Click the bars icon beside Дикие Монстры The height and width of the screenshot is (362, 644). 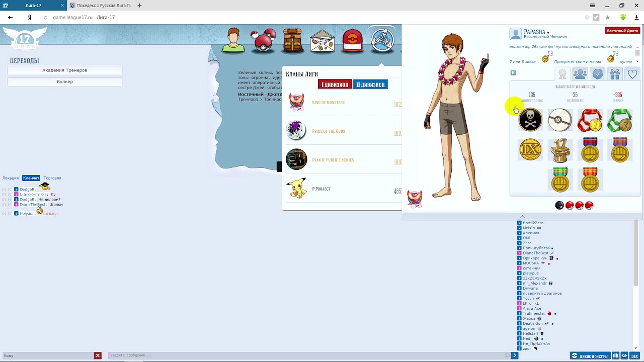point(615,356)
